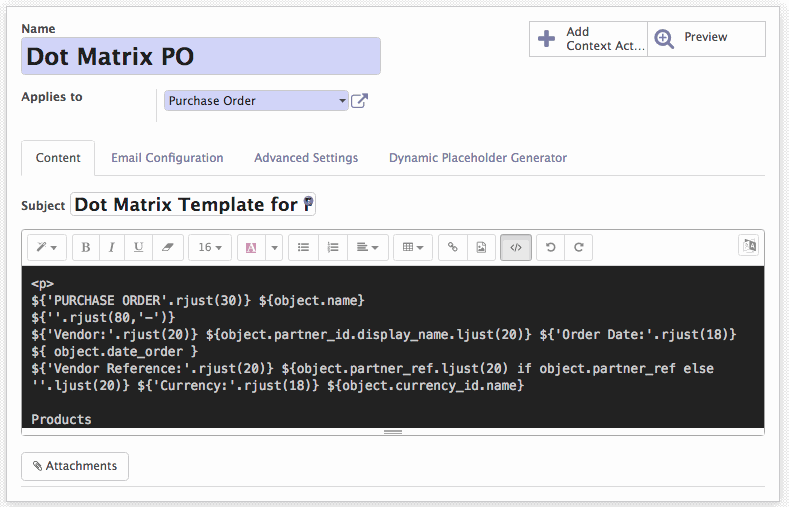Click Add Context Action button
The width and height of the screenshot is (789, 507).
click(588, 39)
